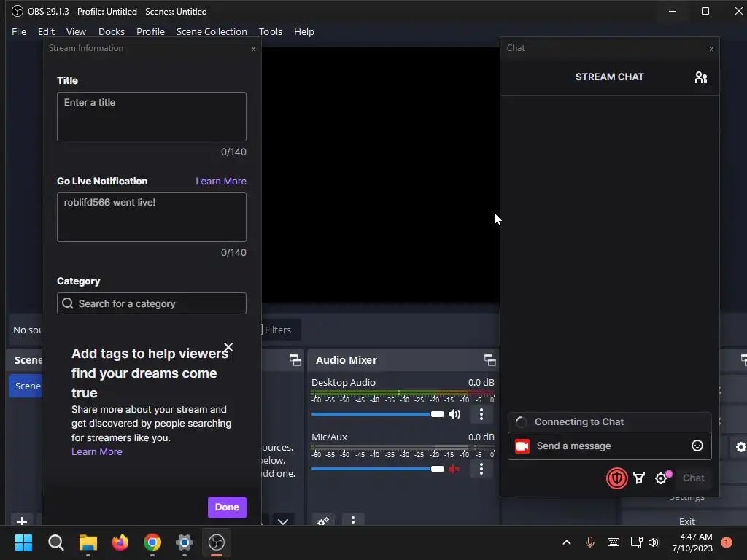Open the Tools menu

click(271, 32)
